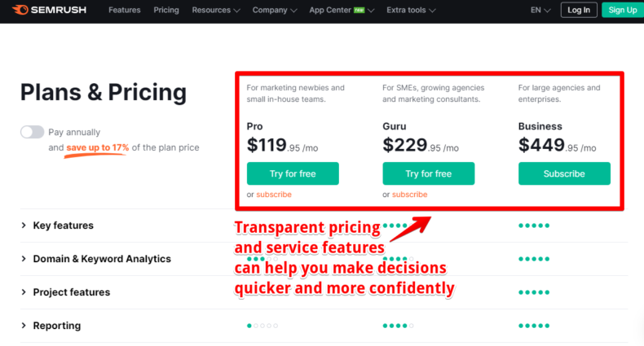
Task: Open the EN language selector
Action: 540,11
